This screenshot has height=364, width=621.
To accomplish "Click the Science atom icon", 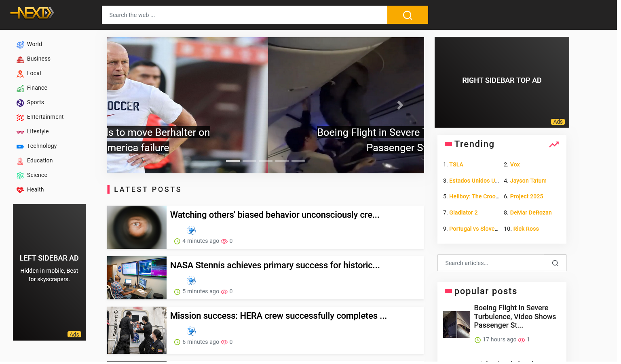I will pos(20,175).
